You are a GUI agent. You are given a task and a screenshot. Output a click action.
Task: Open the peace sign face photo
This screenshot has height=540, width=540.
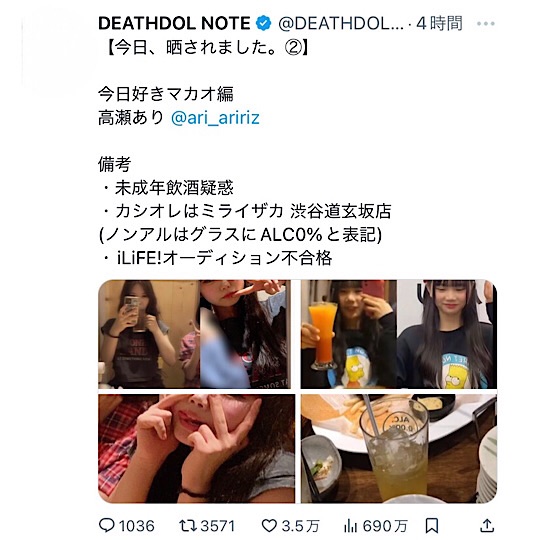[x=197, y=448]
